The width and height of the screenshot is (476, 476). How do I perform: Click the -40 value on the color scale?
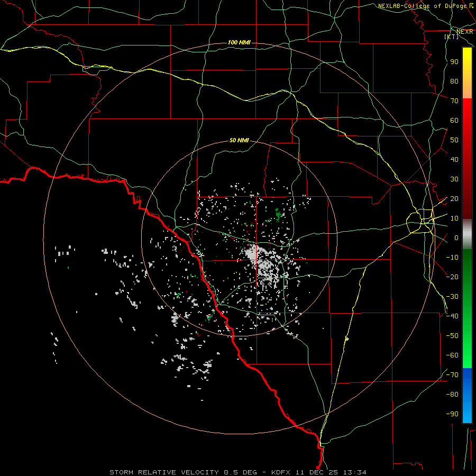click(452, 316)
